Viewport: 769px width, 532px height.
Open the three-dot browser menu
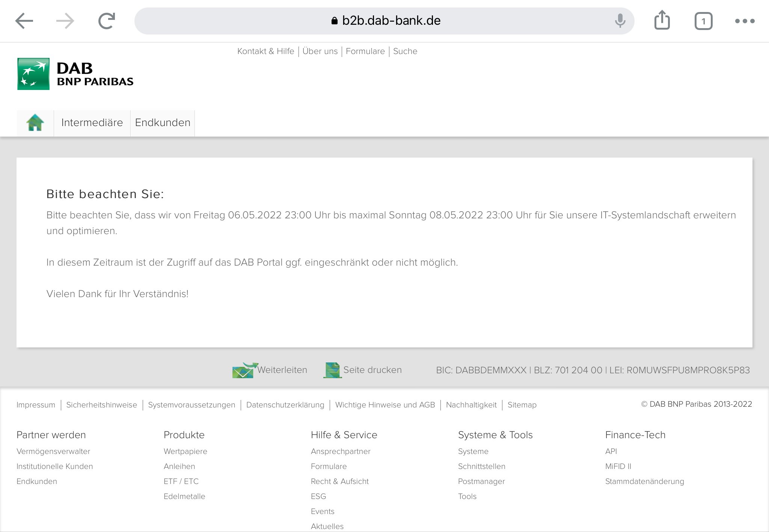pyautogui.click(x=745, y=21)
